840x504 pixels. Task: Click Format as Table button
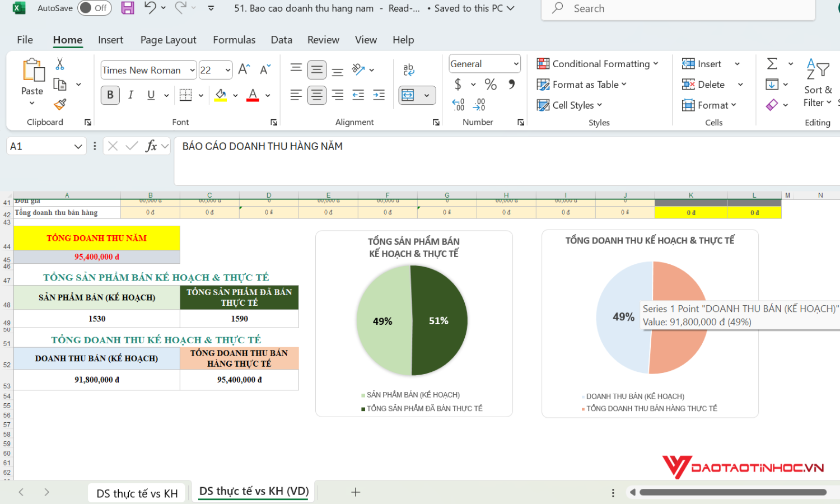click(582, 85)
